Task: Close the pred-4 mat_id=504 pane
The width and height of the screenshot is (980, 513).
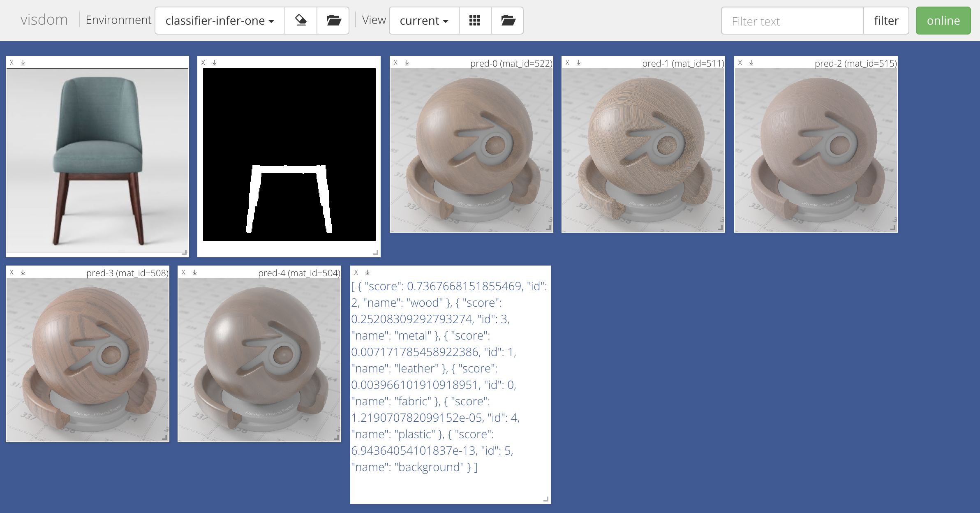Action: click(x=183, y=273)
